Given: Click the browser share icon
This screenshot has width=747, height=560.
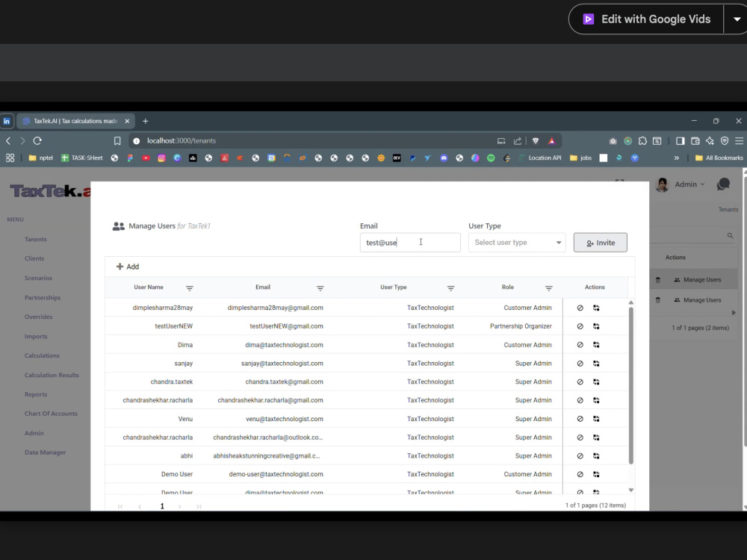Looking at the screenshot, I should point(518,141).
